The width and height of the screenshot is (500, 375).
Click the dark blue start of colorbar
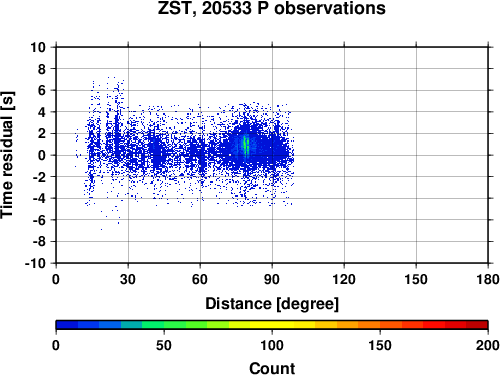pos(67,325)
